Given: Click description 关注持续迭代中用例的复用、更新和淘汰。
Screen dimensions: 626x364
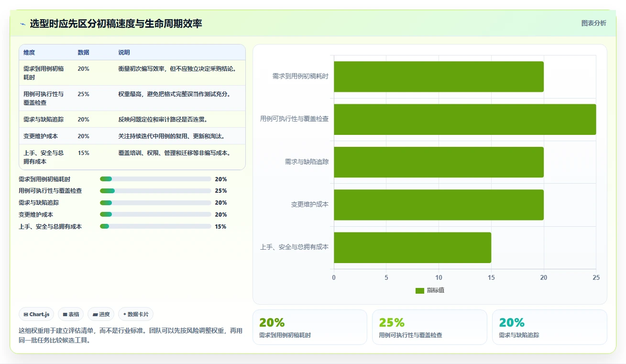Looking at the screenshot, I should [172, 136].
